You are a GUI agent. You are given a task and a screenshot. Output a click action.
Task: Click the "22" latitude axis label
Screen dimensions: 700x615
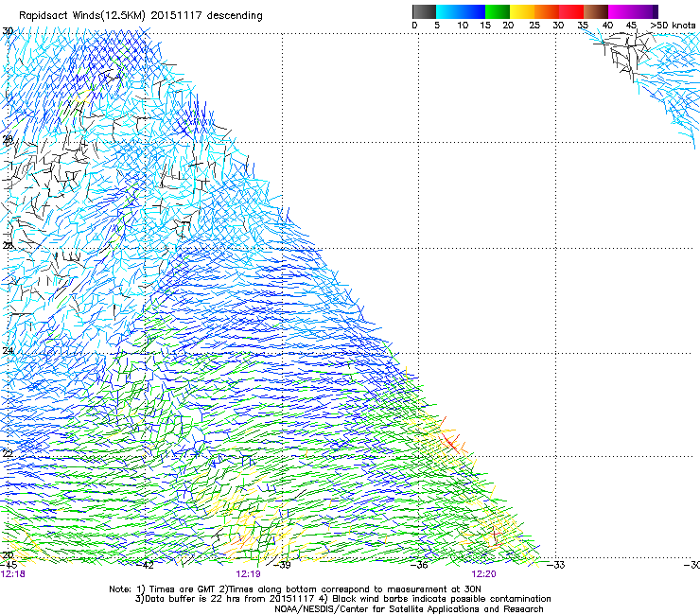[8, 454]
